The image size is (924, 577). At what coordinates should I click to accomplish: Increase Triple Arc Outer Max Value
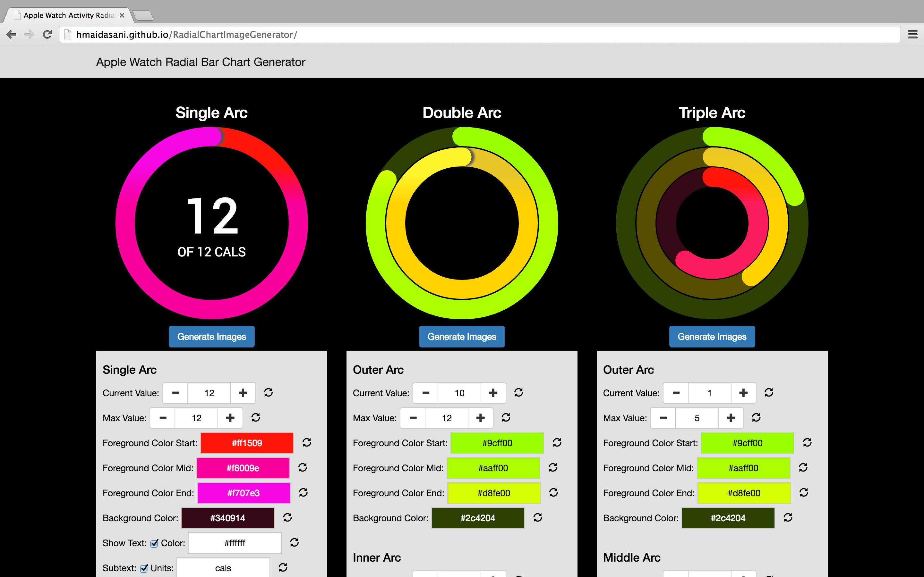click(731, 418)
